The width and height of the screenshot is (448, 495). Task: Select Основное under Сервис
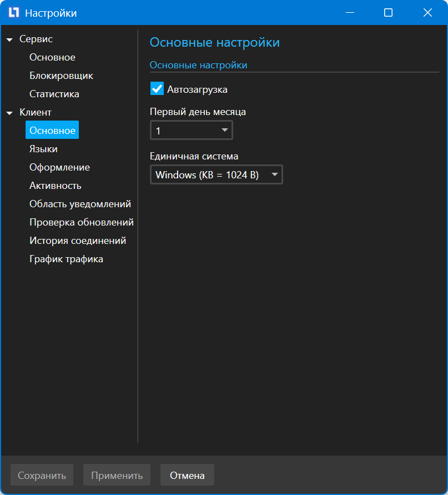[x=52, y=57]
